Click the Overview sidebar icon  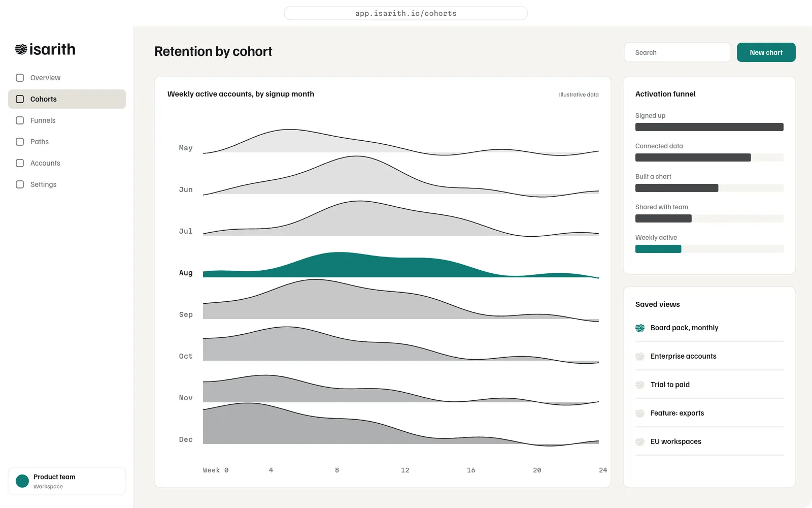tap(20, 78)
